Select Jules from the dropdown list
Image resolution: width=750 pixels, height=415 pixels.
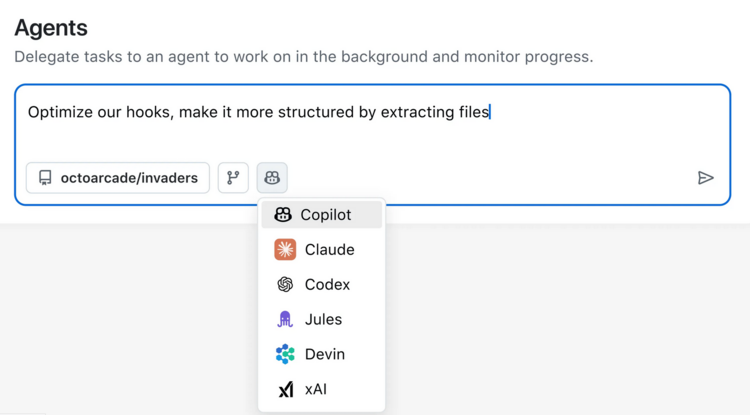pos(323,320)
